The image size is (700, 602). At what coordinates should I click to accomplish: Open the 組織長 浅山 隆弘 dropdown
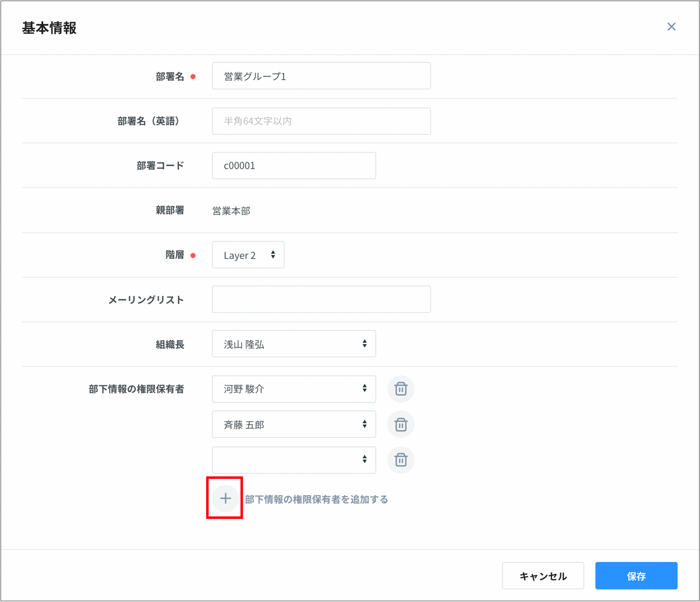point(294,344)
